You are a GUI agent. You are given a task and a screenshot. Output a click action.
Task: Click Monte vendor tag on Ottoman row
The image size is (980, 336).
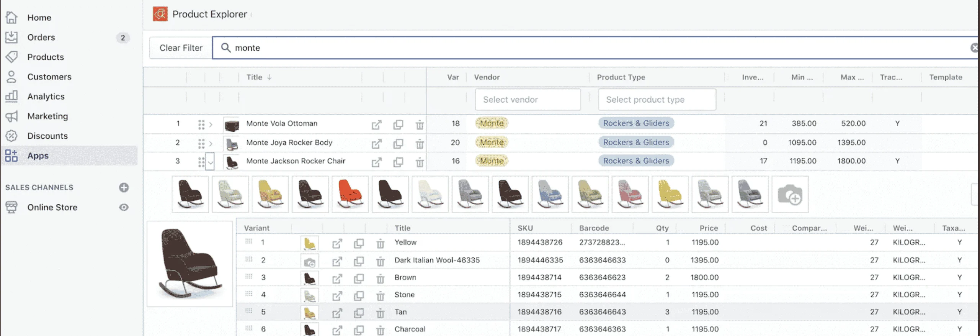(492, 123)
